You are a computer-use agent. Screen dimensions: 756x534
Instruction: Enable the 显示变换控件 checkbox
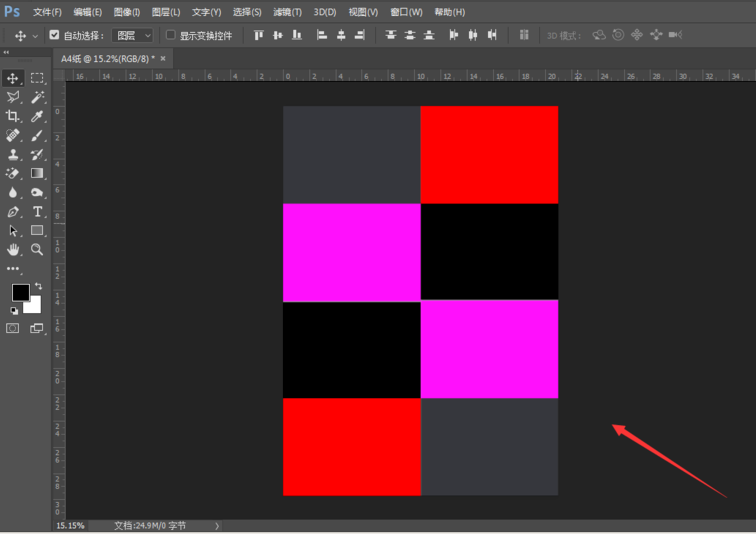[170, 35]
